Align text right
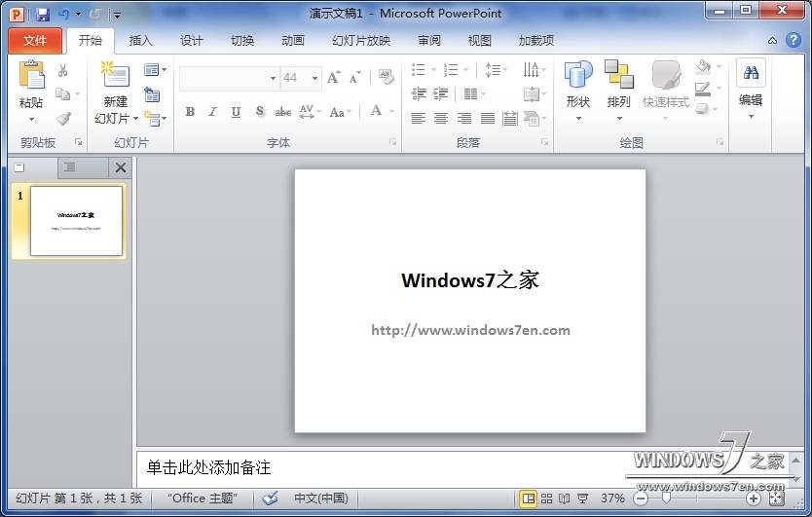 [x=464, y=119]
